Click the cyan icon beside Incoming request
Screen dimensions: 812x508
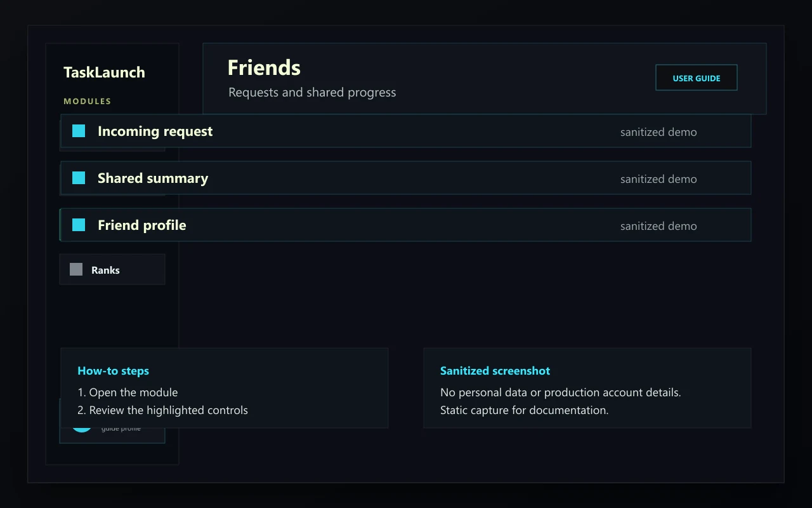79,131
